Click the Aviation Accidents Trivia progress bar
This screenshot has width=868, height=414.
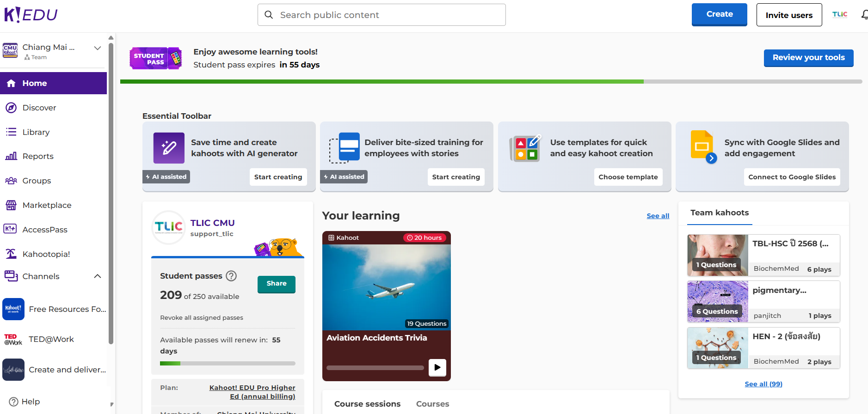375,368
